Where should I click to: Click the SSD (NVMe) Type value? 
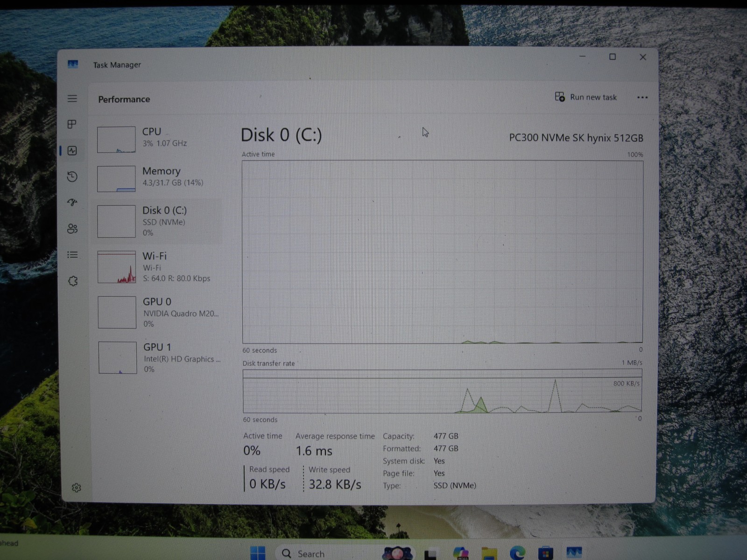click(455, 485)
